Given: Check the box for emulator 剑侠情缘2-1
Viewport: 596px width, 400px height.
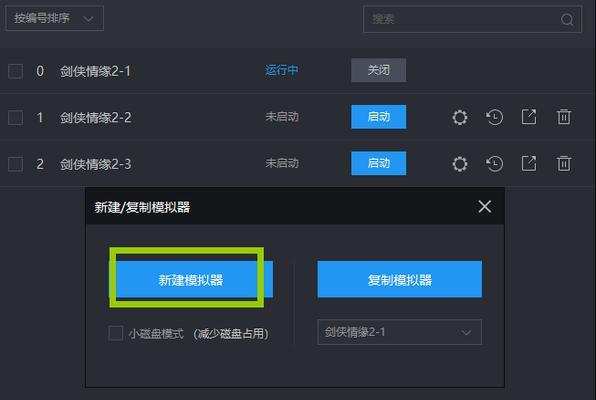Looking at the screenshot, I should 16,71.
